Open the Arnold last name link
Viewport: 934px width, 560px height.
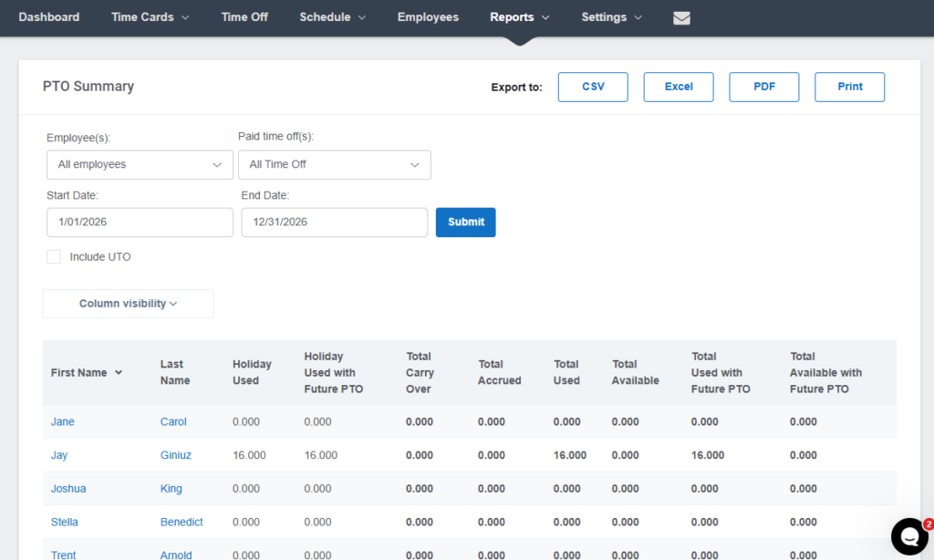tap(176, 555)
